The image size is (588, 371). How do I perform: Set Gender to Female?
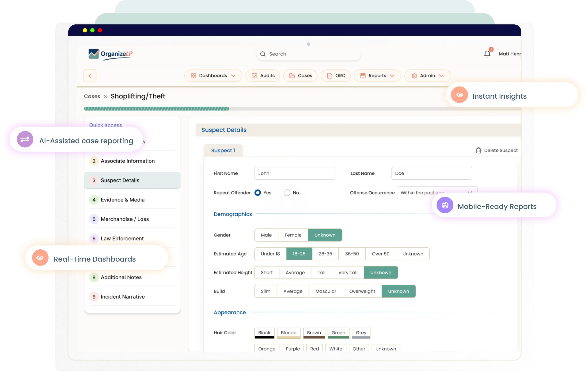(293, 235)
